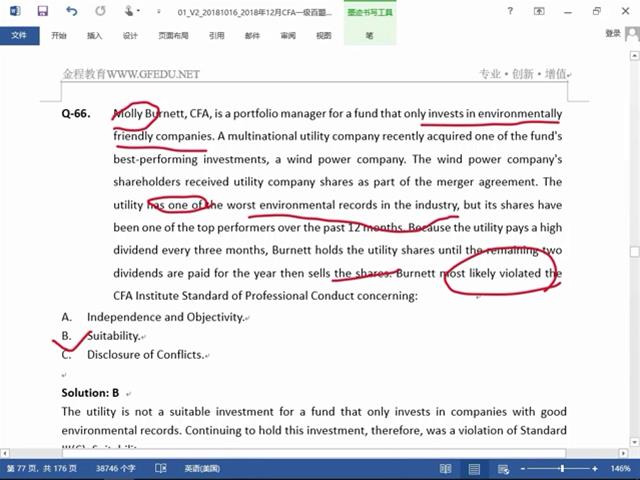This screenshot has width=640, height=480.
Task: Open the 页面布局 Page Layout tab
Action: (173, 36)
